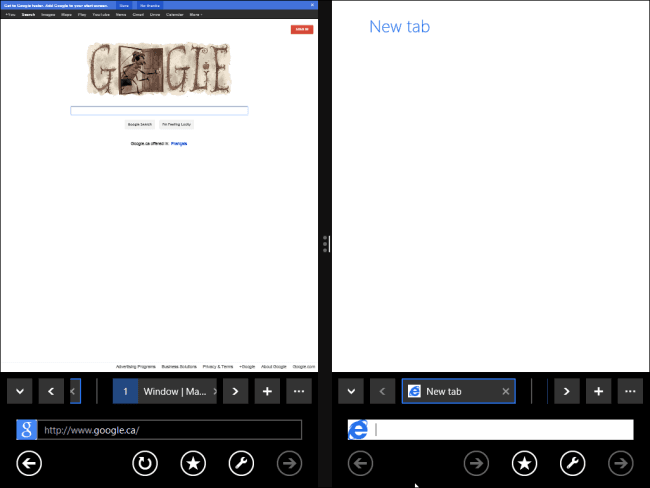
Task: Open favorites star in the left window
Action: pyautogui.click(x=193, y=463)
